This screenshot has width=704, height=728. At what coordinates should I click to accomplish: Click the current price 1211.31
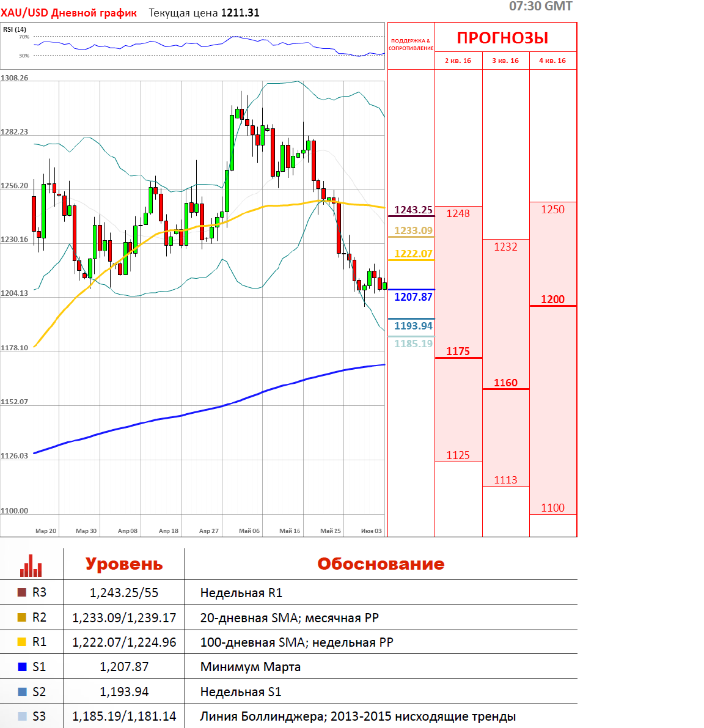pos(240,13)
